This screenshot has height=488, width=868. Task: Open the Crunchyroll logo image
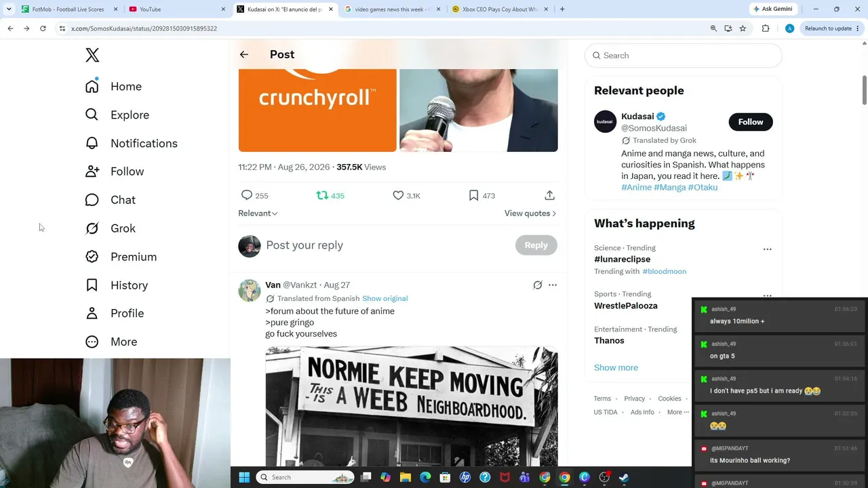(317, 110)
